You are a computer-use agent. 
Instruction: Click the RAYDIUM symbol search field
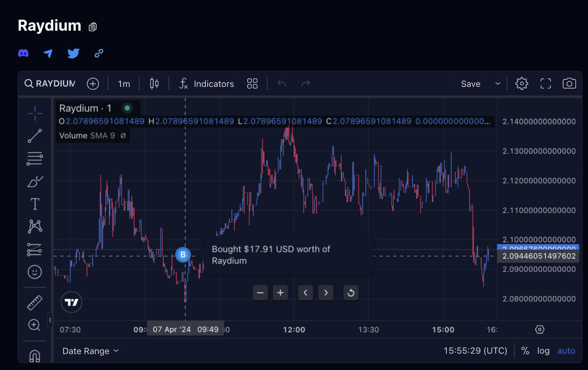50,84
